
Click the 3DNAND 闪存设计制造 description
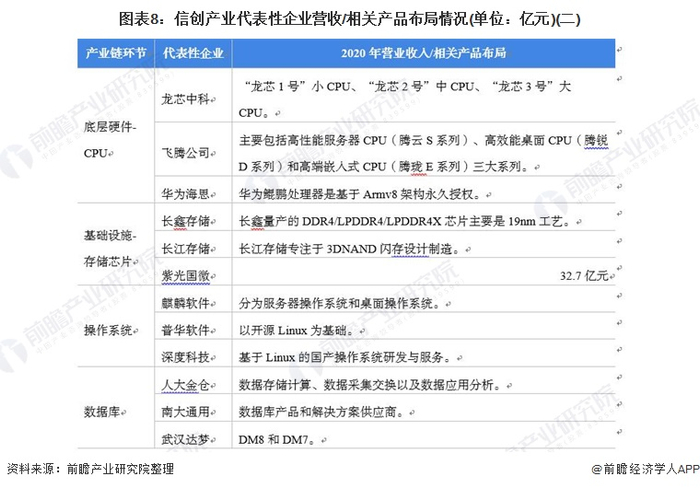[351, 248]
